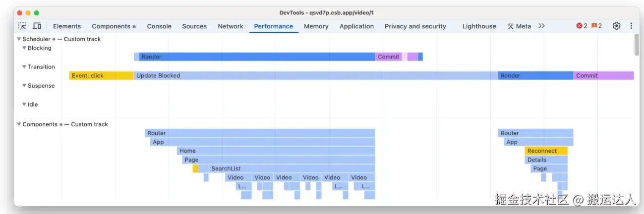Select the Render bar in Transition track
This screenshot has height=214, width=644.
pyautogui.click(x=536, y=76)
